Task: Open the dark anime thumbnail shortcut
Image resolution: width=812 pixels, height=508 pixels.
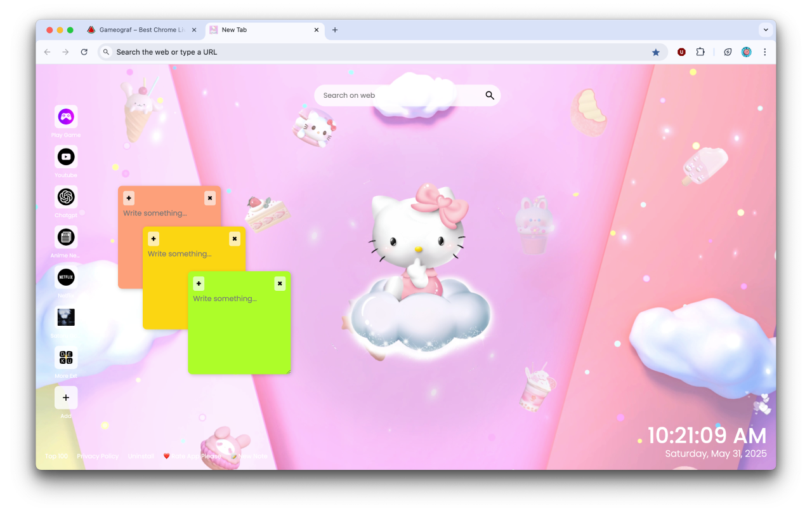Action: pyautogui.click(x=66, y=317)
